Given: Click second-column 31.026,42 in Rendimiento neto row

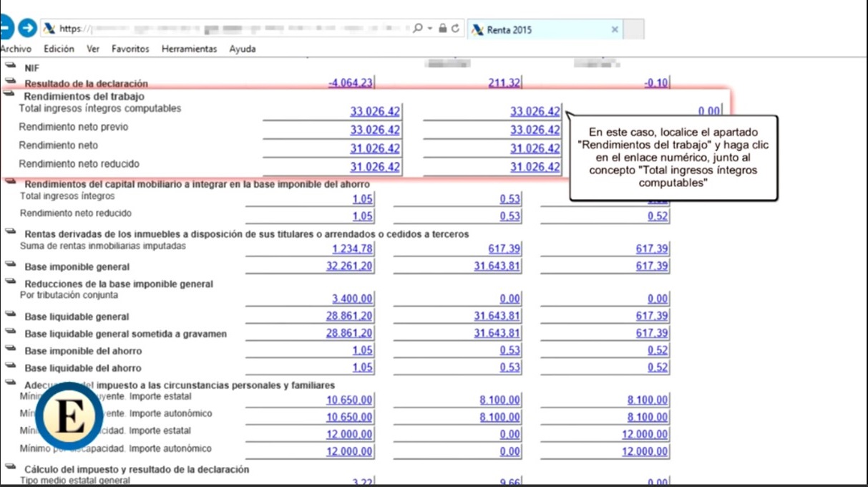Looking at the screenshot, I should [535, 148].
